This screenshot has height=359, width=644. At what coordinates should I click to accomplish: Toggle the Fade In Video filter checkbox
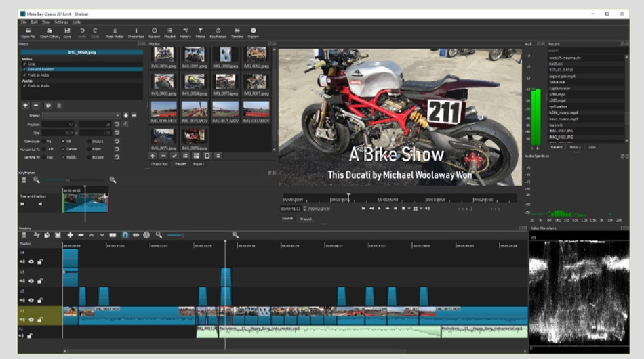coord(24,75)
